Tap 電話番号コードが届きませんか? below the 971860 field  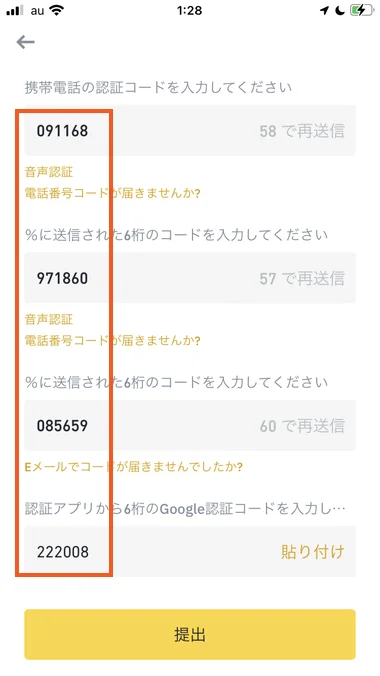(x=113, y=341)
